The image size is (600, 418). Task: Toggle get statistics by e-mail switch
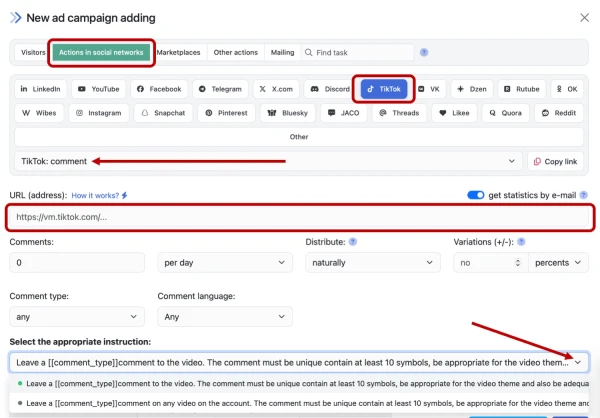476,195
